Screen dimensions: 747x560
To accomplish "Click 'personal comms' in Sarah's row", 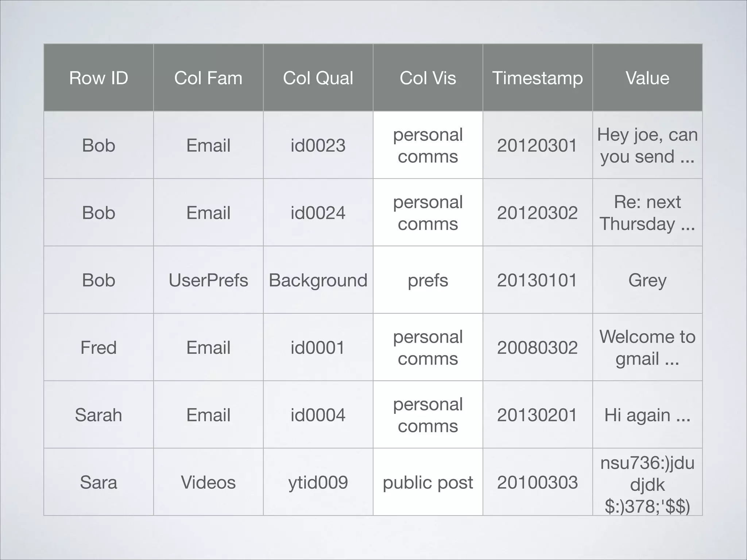I will (428, 415).
